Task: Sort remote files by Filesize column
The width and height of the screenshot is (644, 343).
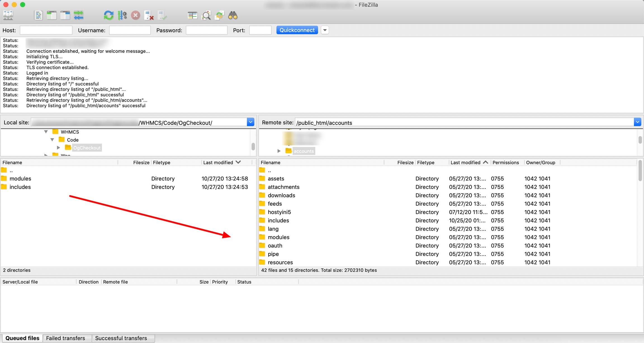Action: (405, 163)
